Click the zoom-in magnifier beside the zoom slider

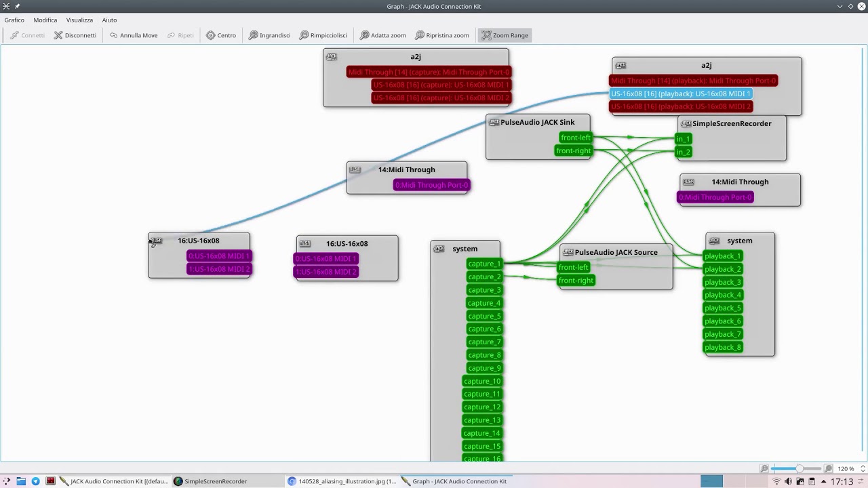828,468
